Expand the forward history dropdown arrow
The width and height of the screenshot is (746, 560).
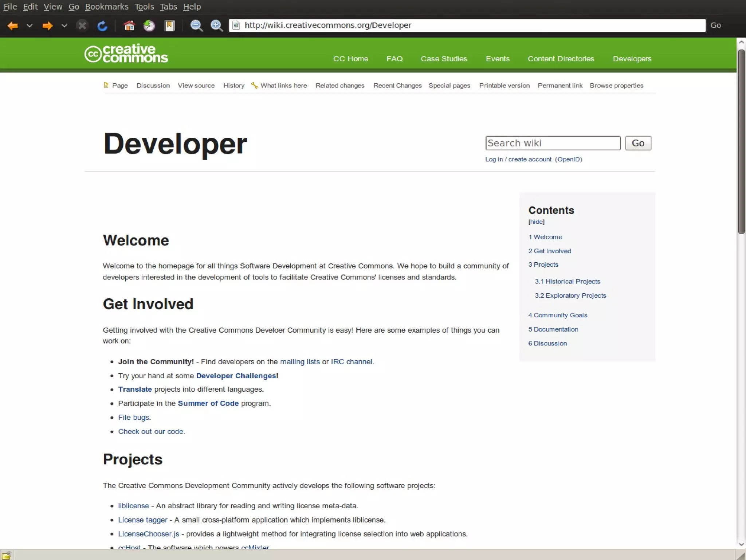(64, 26)
